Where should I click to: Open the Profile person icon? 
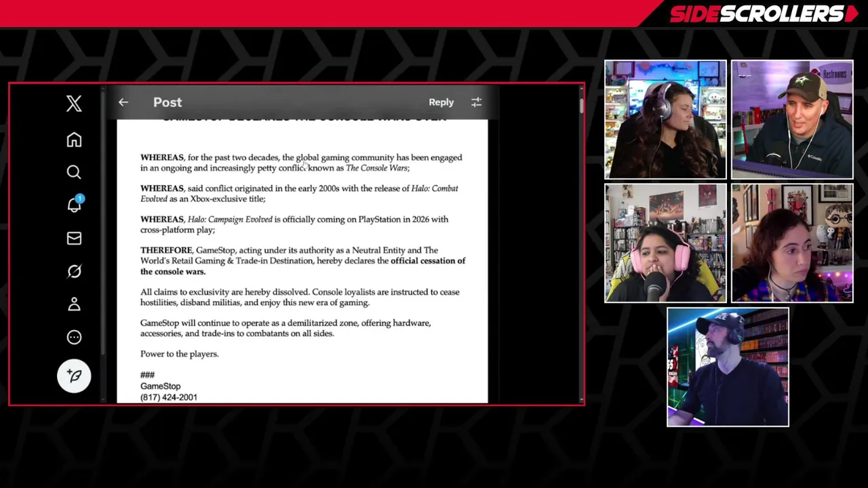pyautogui.click(x=74, y=304)
